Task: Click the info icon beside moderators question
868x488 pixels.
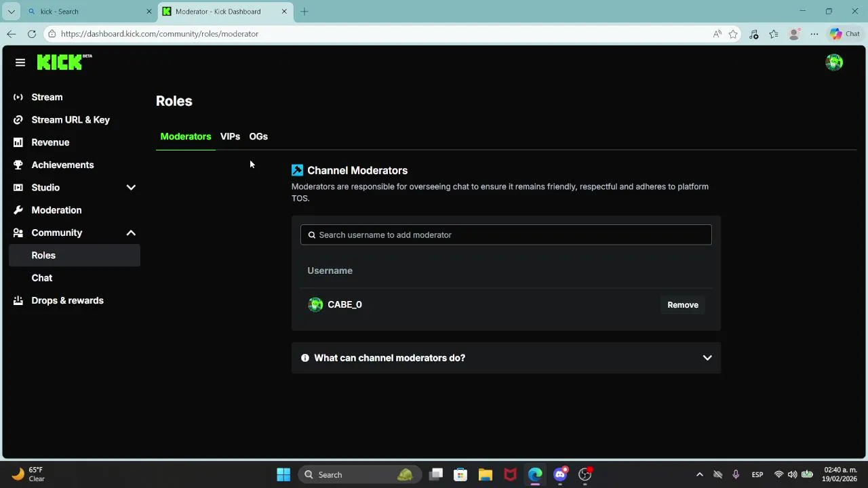Action: click(305, 358)
